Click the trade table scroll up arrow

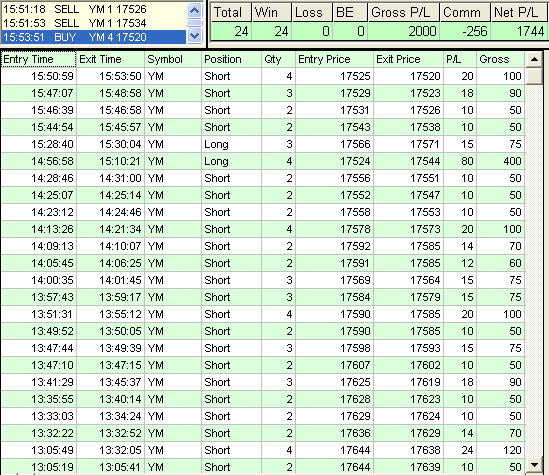[x=534, y=59]
